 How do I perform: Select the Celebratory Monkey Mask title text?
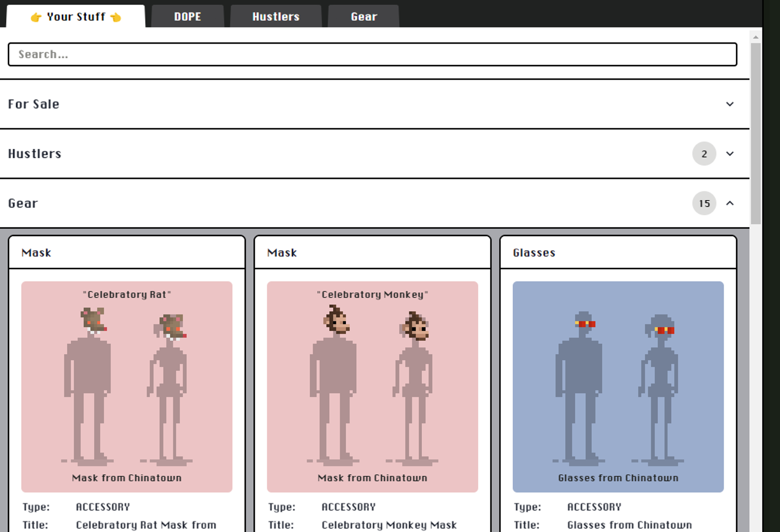coord(389,525)
